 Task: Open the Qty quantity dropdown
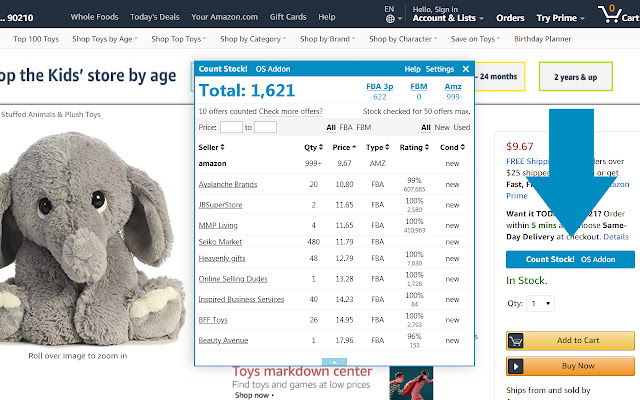click(540, 303)
